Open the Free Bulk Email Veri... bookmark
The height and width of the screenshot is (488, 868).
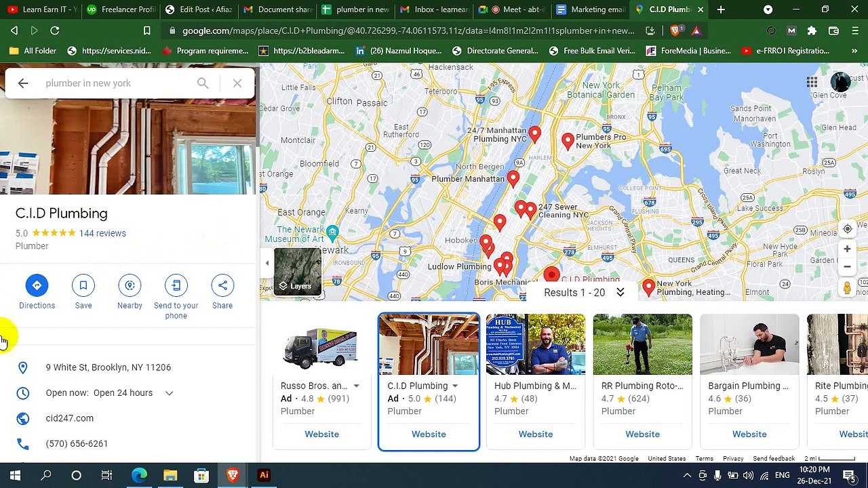coord(592,51)
